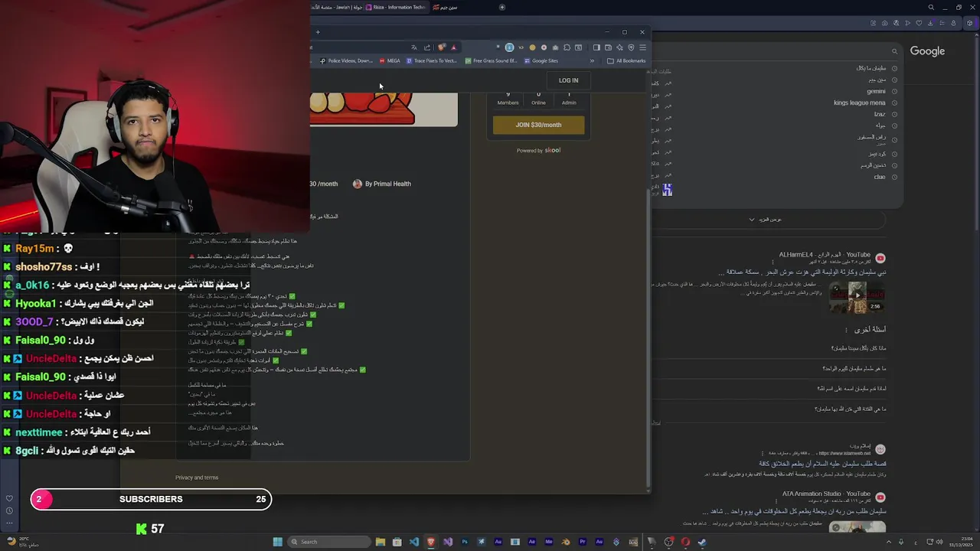Open the MEGA bookmark
This screenshot has width=980, height=551.
390,60
